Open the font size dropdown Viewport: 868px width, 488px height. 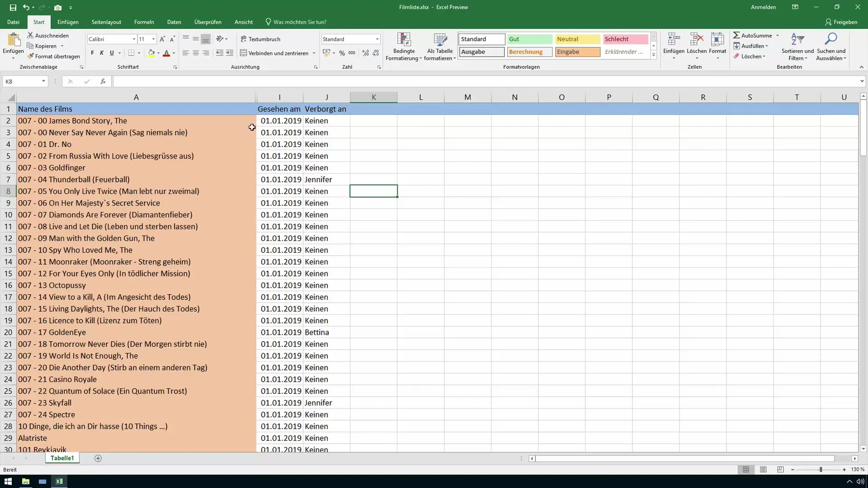point(153,39)
